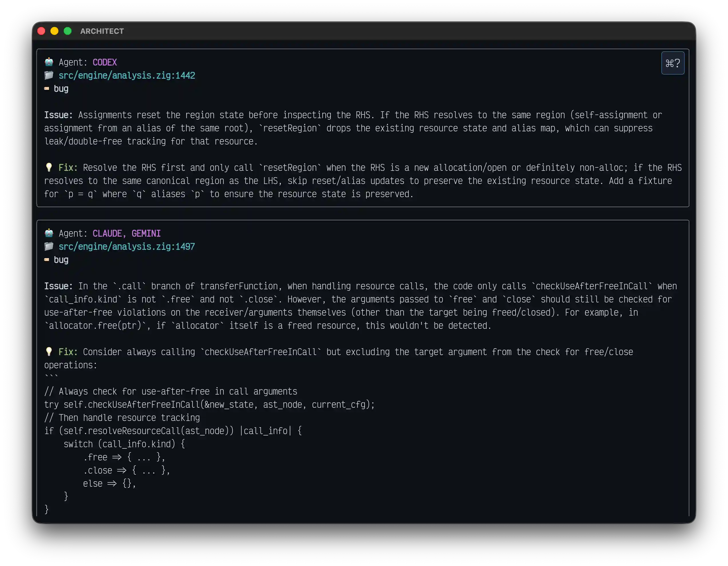Click the robot icon beside Agent: CODEX
The height and width of the screenshot is (566, 728).
(49, 62)
